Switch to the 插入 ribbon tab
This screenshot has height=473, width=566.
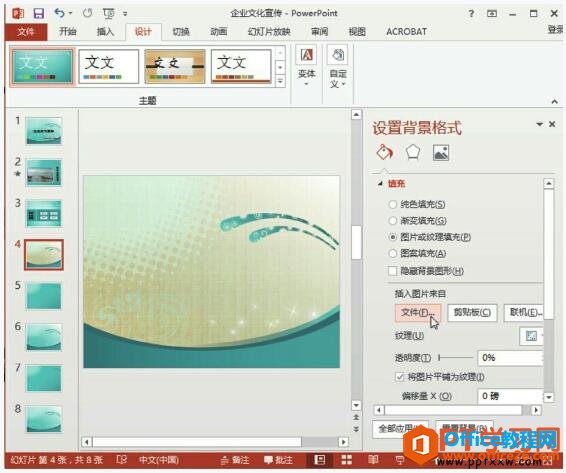point(105,32)
